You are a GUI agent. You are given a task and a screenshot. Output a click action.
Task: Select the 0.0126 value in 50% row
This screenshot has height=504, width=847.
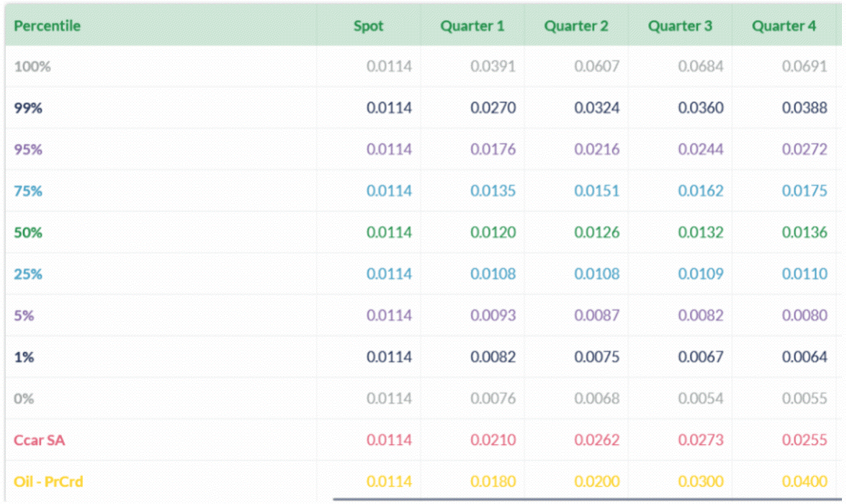click(597, 233)
